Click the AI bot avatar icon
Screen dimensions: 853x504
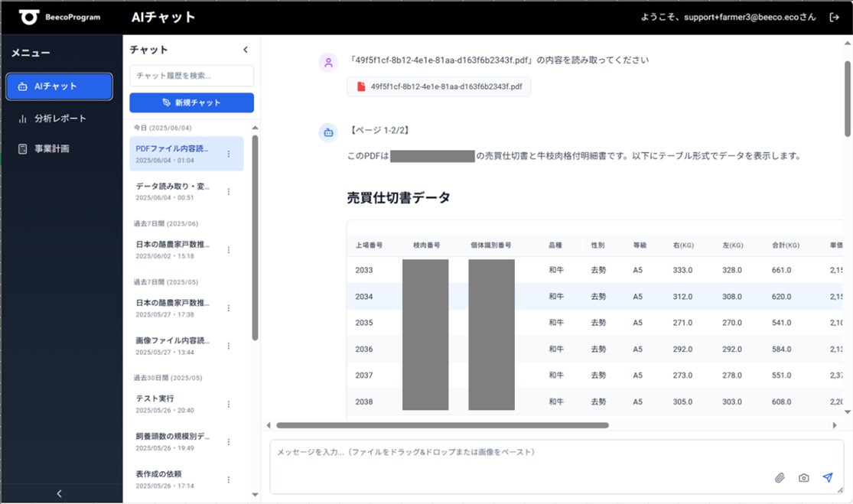click(328, 132)
